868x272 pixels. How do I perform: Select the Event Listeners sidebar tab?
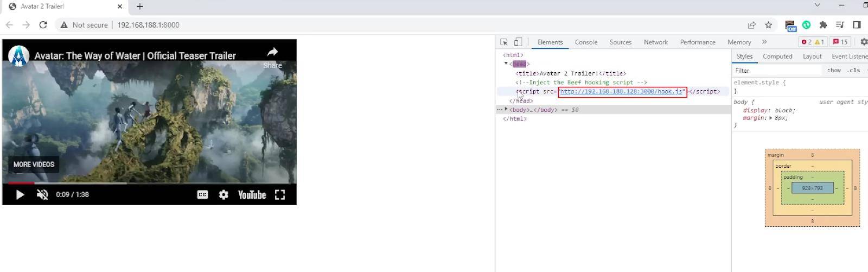850,56
